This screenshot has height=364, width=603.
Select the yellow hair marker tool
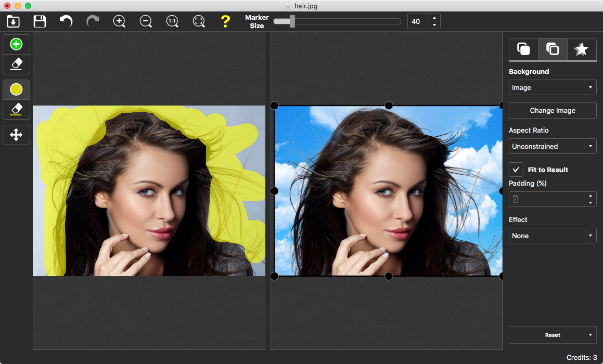pos(16,89)
